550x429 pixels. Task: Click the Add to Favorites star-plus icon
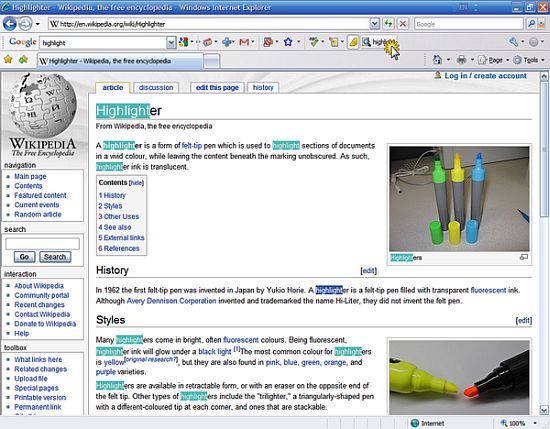click(x=24, y=60)
